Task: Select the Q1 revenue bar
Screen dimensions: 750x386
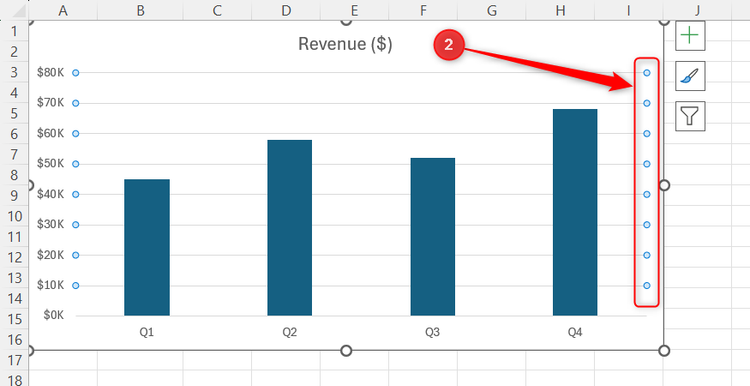Action: click(x=147, y=247)
